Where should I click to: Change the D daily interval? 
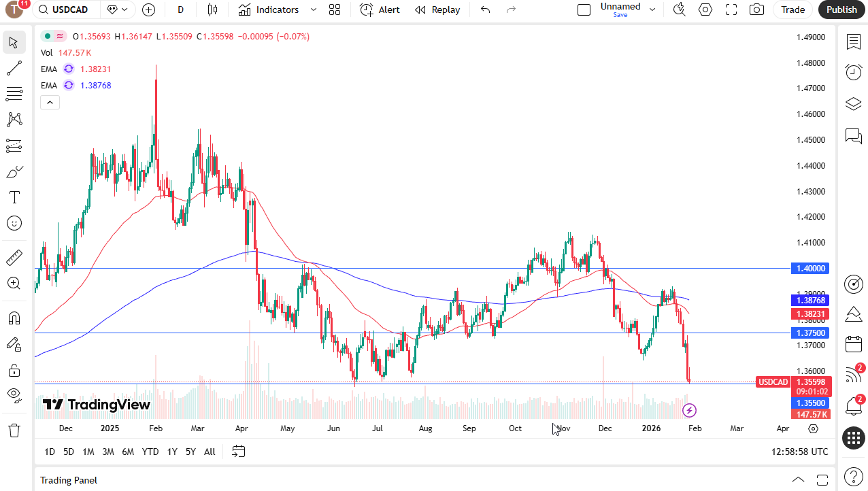click(x=180, y=10)
